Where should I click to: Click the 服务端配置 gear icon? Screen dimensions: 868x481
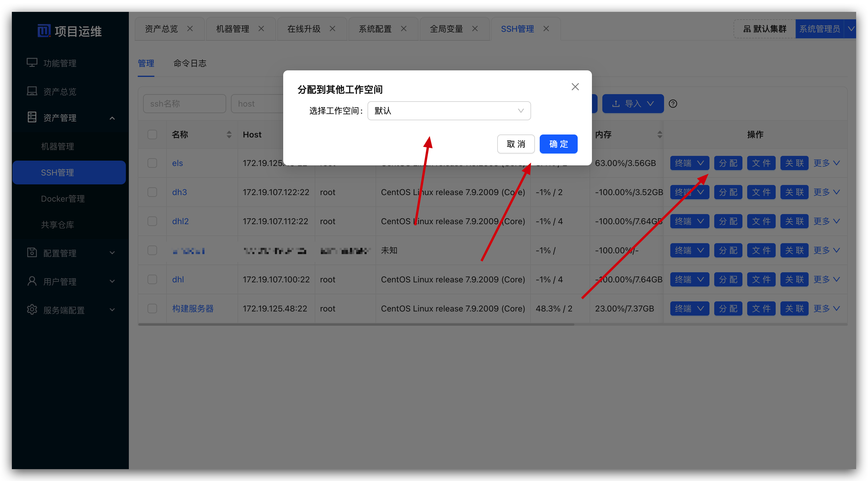[32, 309]
